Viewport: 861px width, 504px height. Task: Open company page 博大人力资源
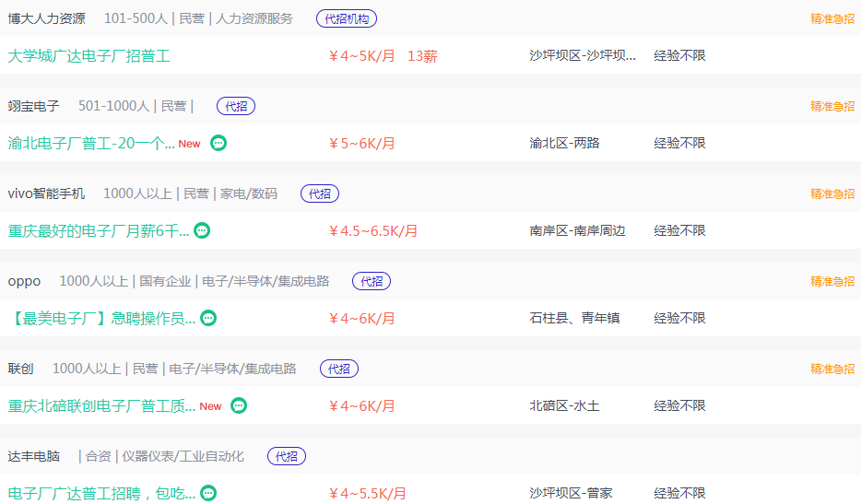47,18
